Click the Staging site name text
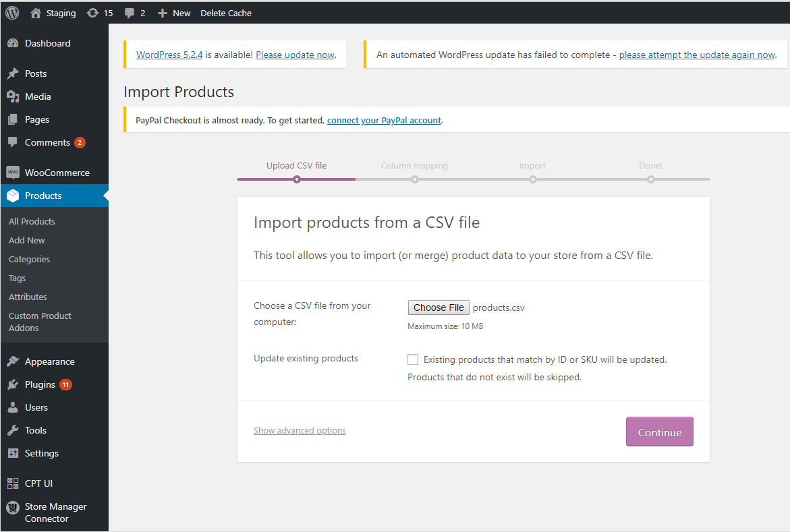The height and width of the screenshot is (532, 790). (x=61, y=13)
